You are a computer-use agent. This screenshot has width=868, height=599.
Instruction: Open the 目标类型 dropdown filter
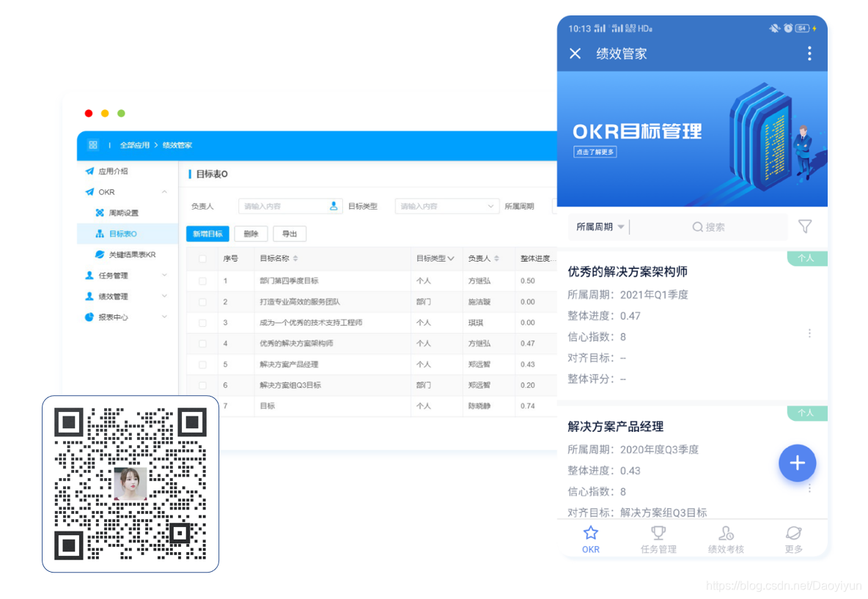click(x=446, y=206)
